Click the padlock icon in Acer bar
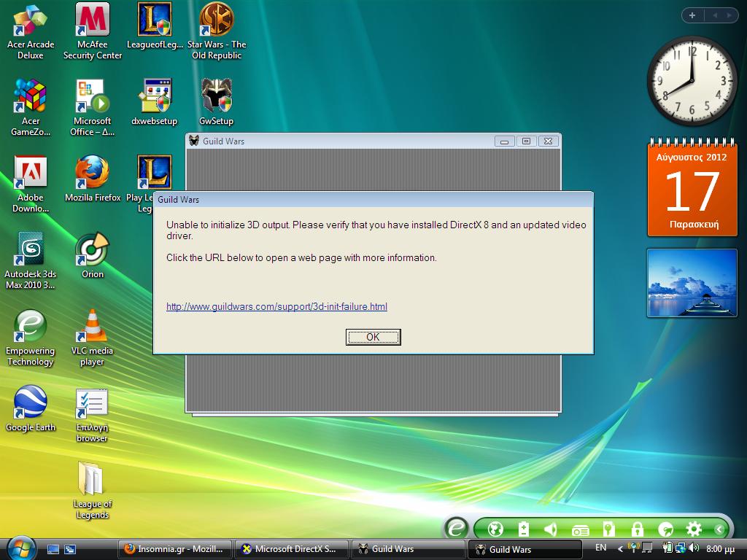Image resolution: width=747 pixels, height=560 pixels. 637,529
